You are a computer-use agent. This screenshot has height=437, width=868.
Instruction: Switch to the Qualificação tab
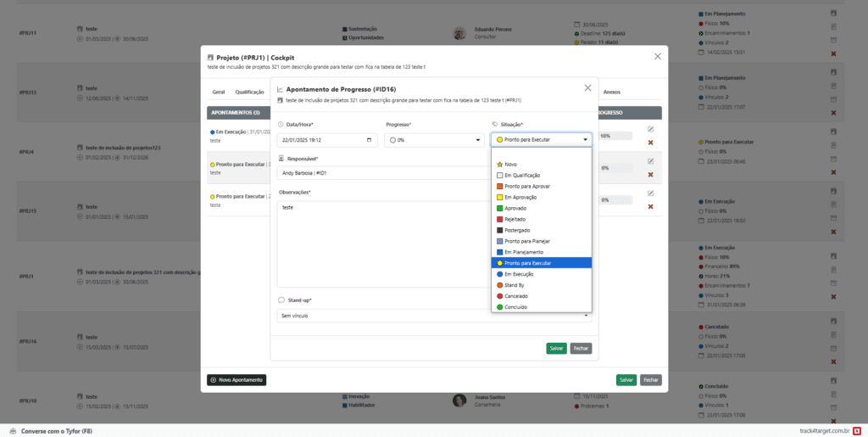249,92
